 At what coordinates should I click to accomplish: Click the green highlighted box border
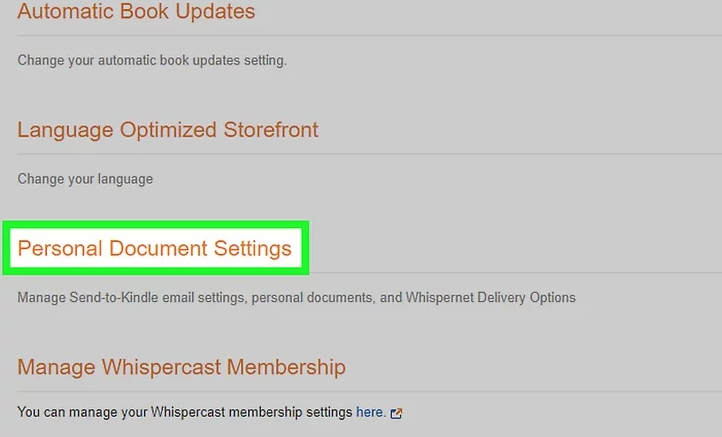coord(156,224)
